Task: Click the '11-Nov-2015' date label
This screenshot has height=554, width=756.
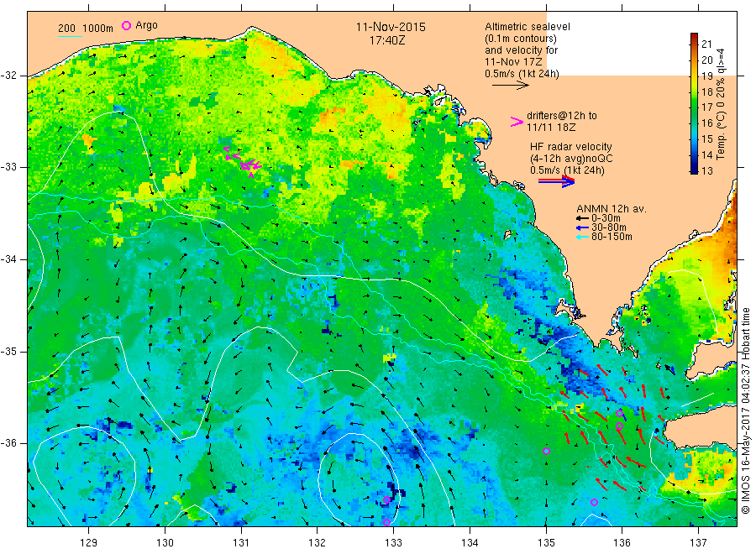Action: pos(391,27)
